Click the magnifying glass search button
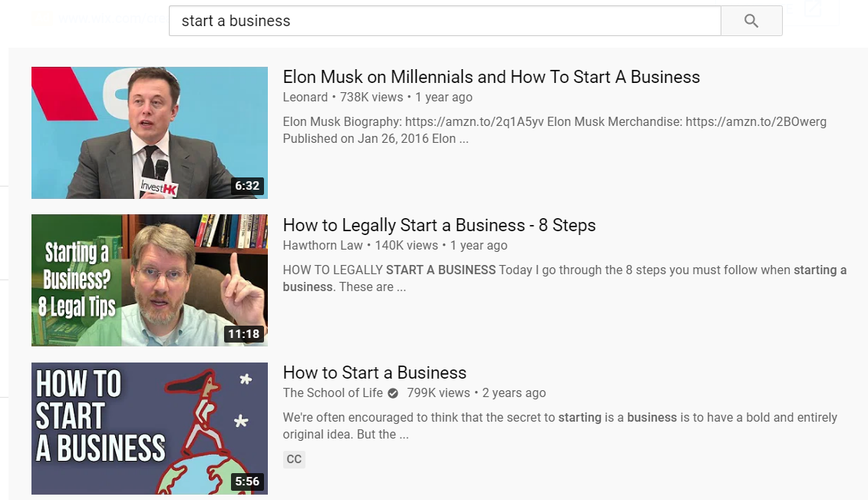The width and height of the screenshot is (868, 500). click(751, 21)
